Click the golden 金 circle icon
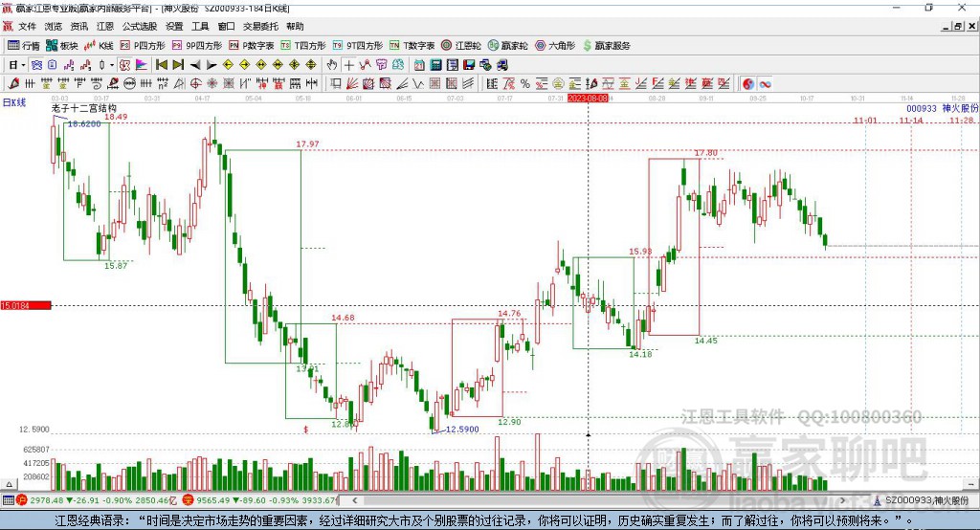980x530 pixels. 558,84
